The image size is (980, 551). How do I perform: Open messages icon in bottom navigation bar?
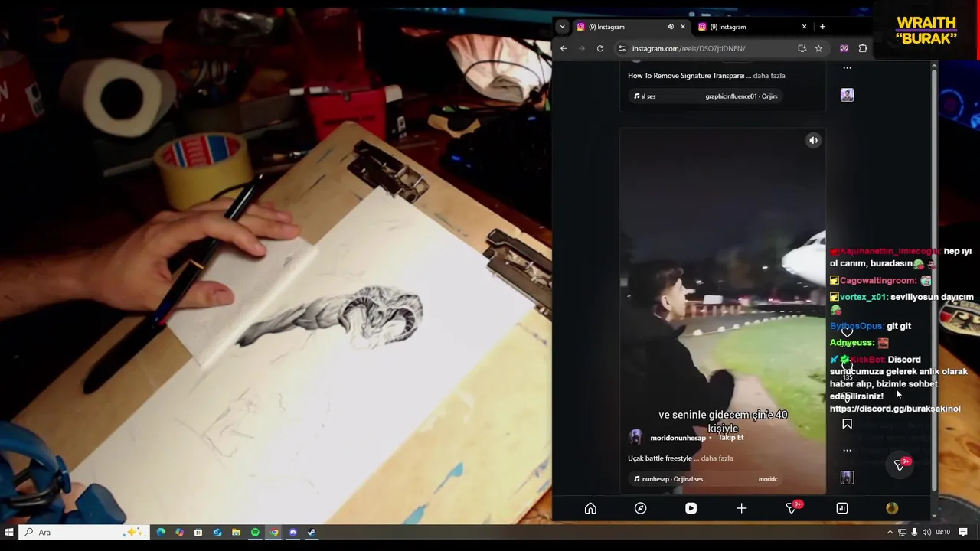coord(792,508)
